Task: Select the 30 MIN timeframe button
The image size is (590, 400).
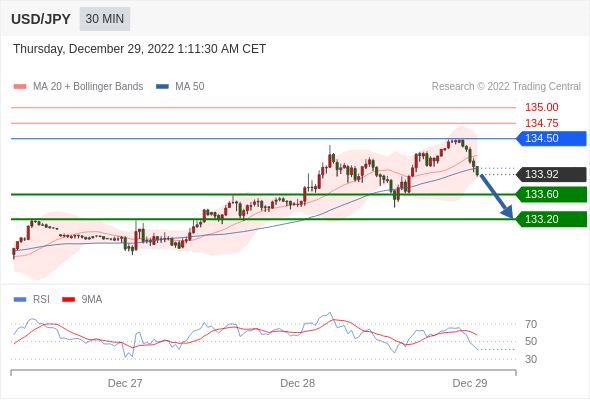Action: tap(105, 19)
